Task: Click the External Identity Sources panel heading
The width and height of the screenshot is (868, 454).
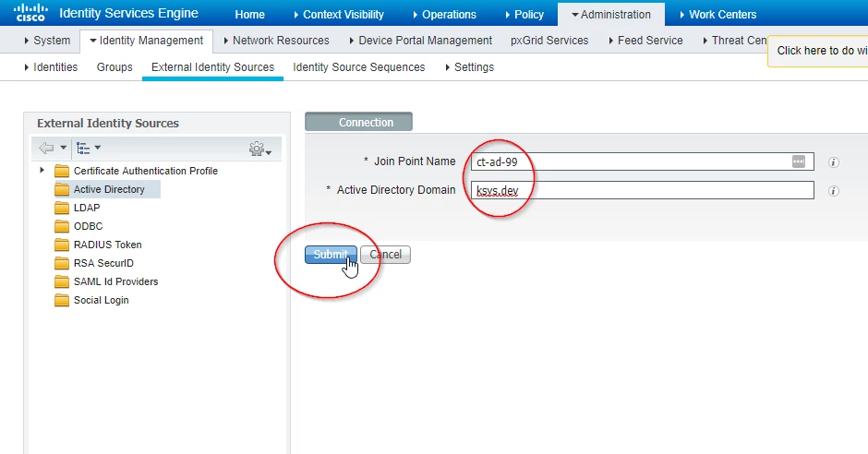Action: pyautogui.click(x=108, y=123)
